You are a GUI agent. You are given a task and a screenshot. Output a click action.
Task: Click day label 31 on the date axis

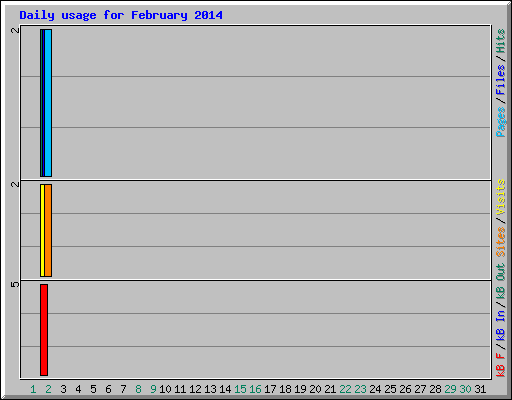coord(480,389)
